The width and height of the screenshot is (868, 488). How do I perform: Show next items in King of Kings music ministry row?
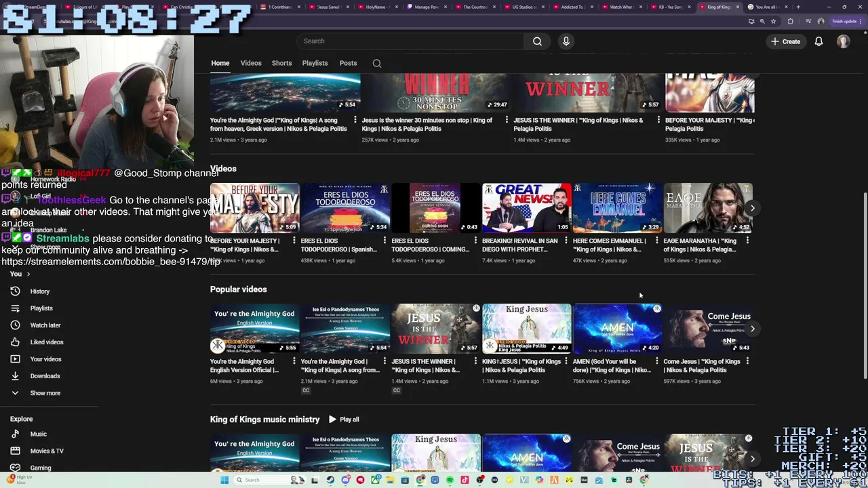tap(752, 459)
